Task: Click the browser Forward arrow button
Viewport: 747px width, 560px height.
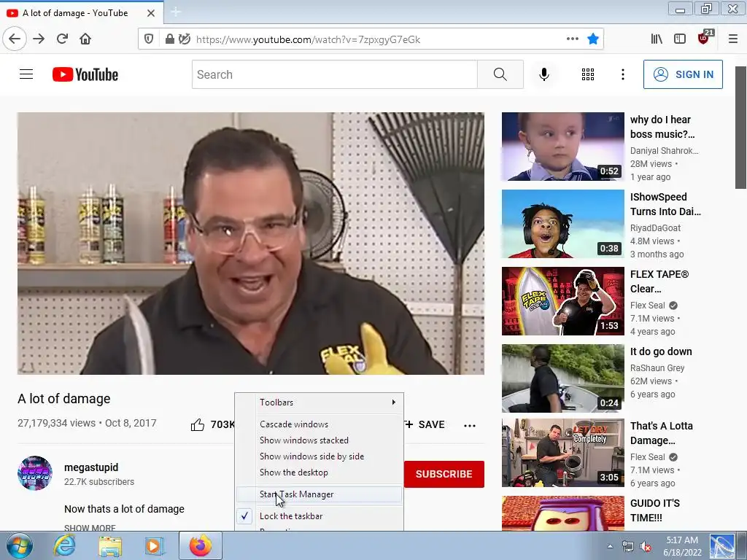Action: point(39,39)
